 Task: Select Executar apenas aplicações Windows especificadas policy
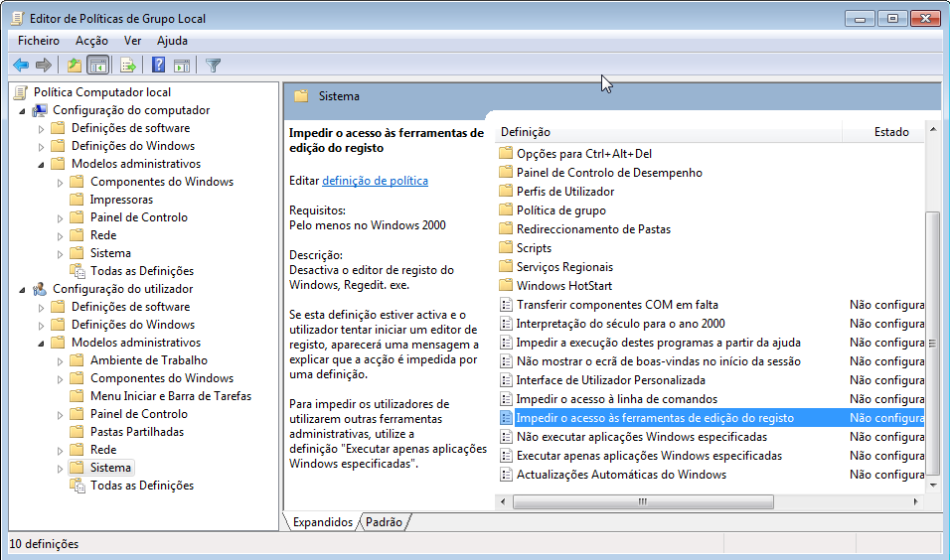click(x=649, y=456)
